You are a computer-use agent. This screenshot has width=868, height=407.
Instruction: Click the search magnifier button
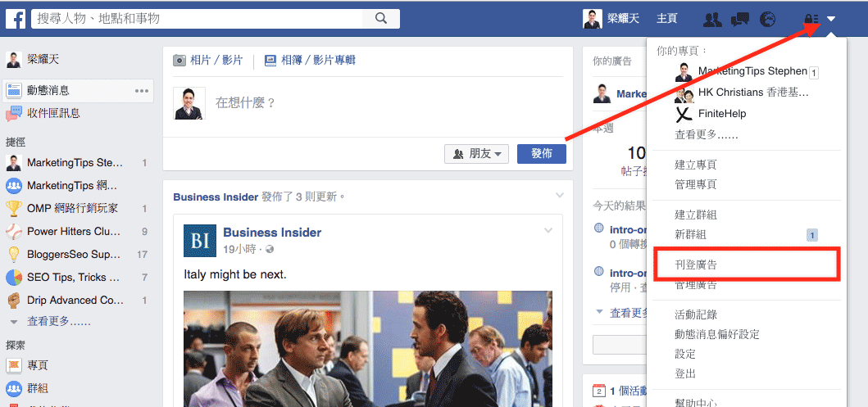381,18
